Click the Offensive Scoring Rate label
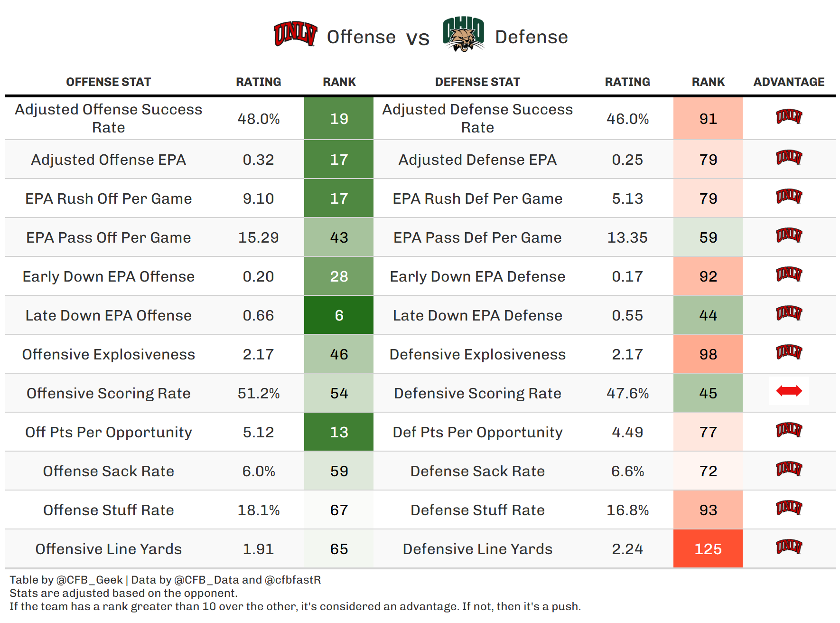The height and width of the screenshot is (623, 840). click(x=108, y=393)
